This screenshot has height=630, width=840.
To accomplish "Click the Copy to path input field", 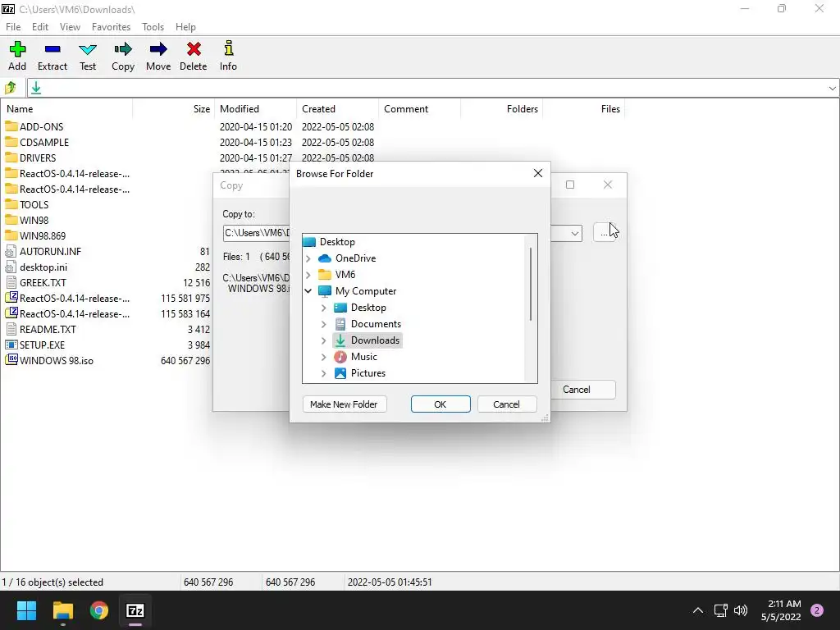I will 256,233.
